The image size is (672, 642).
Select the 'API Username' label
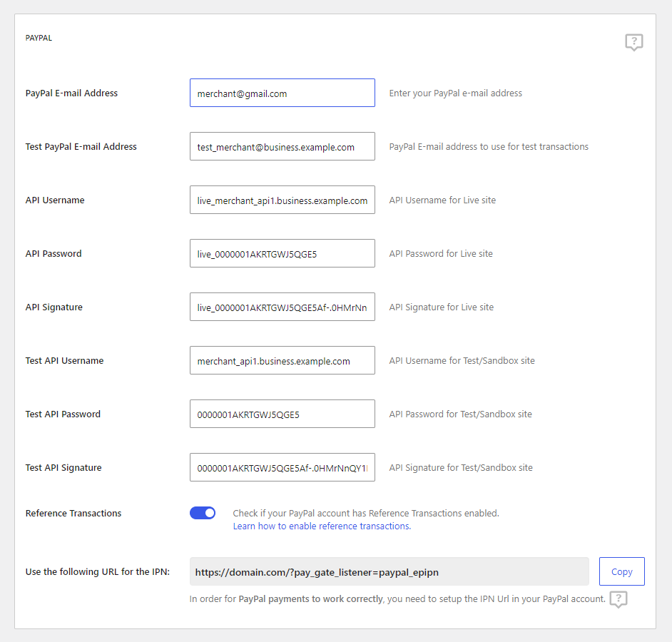coord(55,200)
